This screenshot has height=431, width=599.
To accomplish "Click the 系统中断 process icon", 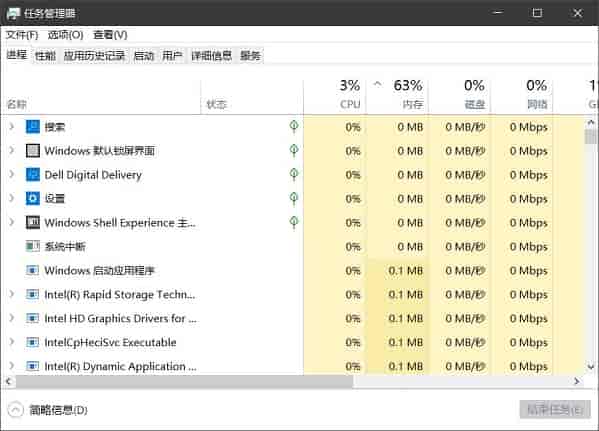I will (32, 246).
